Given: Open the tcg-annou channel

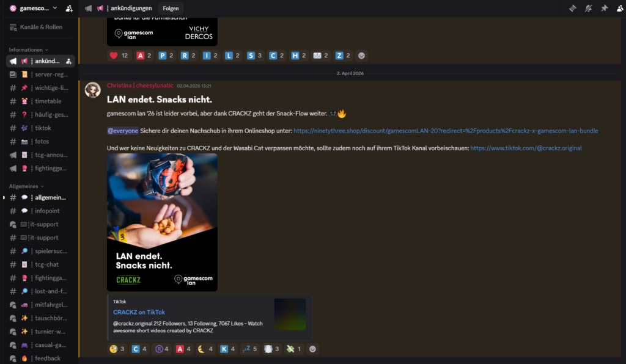Looking at the screenshot, I should [x=40, y=155].
